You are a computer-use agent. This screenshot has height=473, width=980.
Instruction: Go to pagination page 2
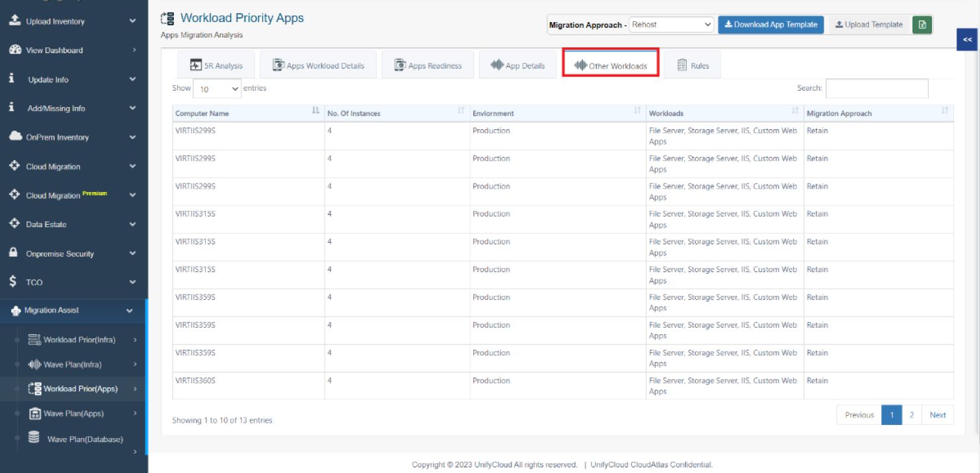pyautogui.click(x=911, y=415)
